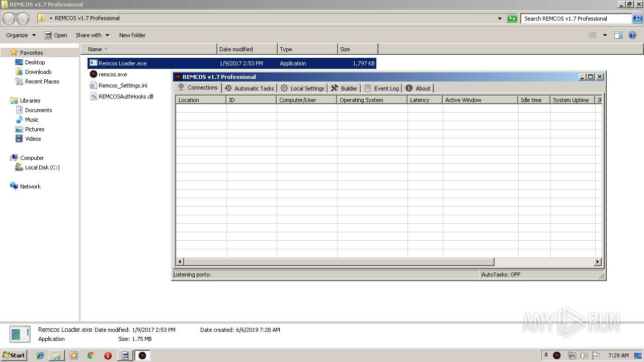Show hidden tray icons arrow
The image size is (644, 362).
(546, 355)
